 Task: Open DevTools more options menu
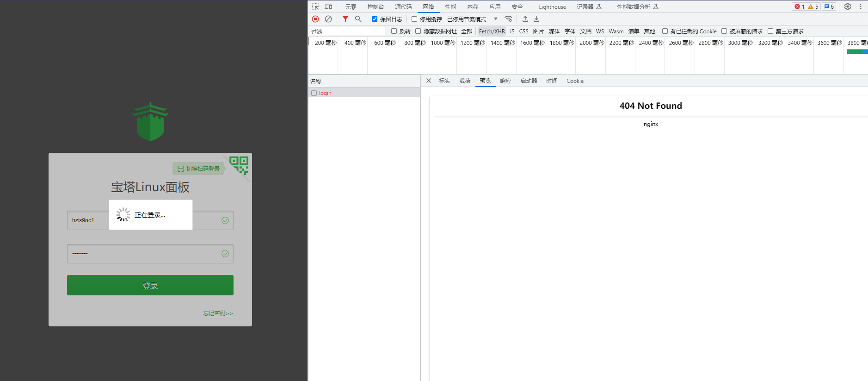[x=861, y=6]
